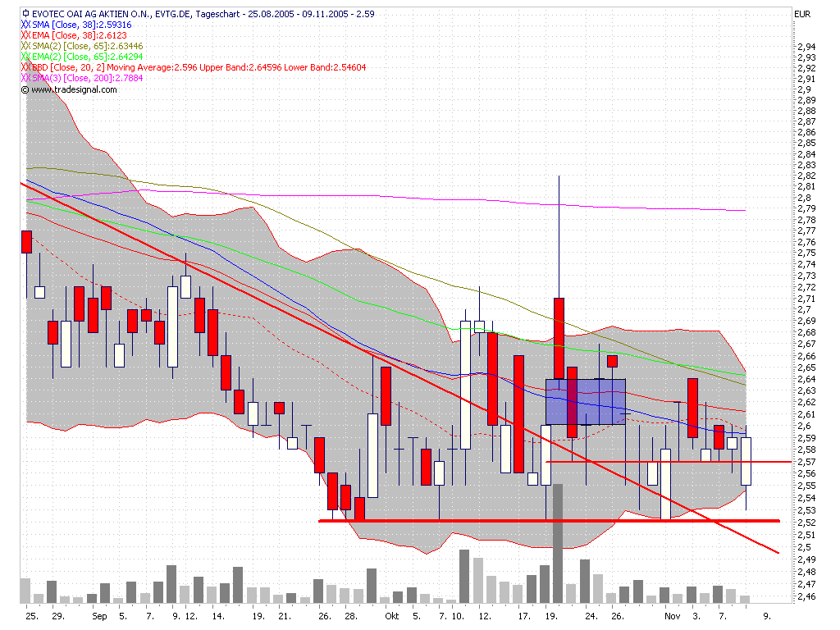Screen dimensions: 840x630
Task: Click the olive SMA(2) 65 legend icon
Action: tap(25, 46)
